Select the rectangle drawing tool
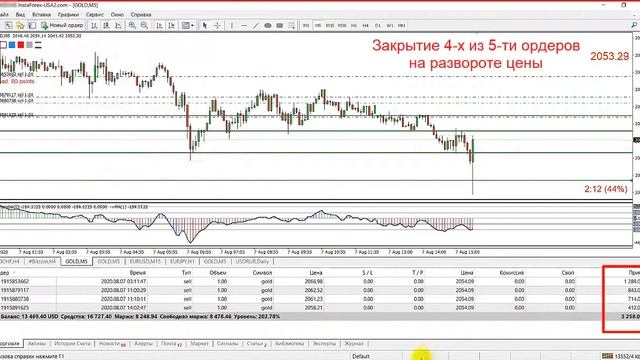The width and height of the screenshot is (640, 360). coord(280,25)
